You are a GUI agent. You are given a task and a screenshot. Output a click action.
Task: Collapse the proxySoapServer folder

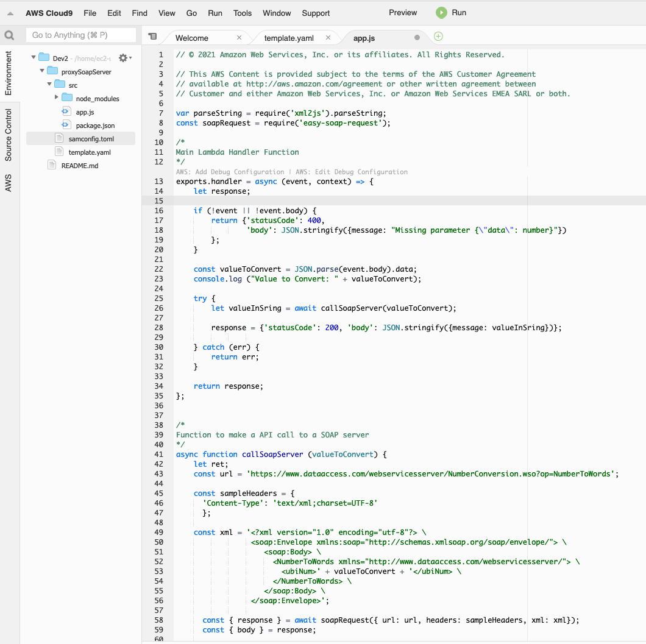pyautogui.click(x=42, y=71)
